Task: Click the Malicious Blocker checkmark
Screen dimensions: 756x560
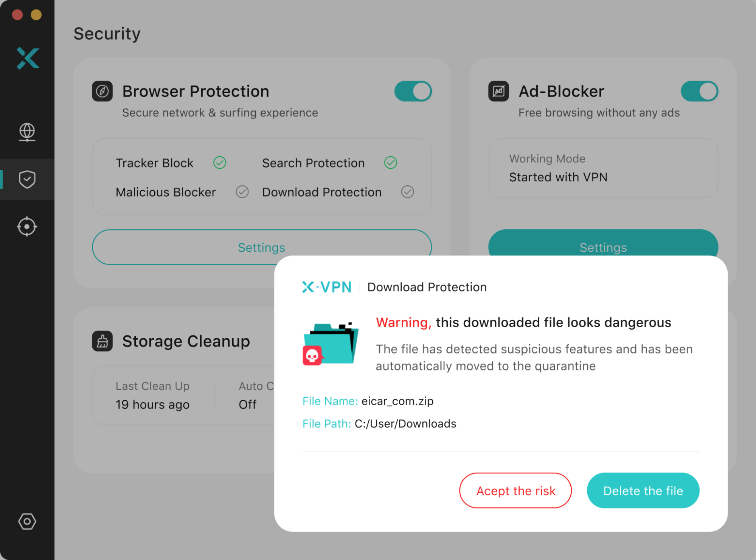Action: 242,192
